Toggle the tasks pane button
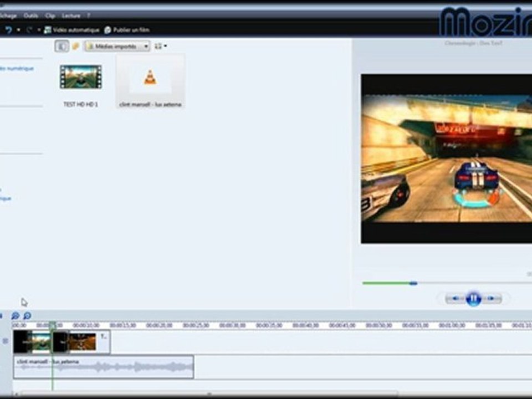The height and width of the screenshot is (399, 532). click(62, 46)
